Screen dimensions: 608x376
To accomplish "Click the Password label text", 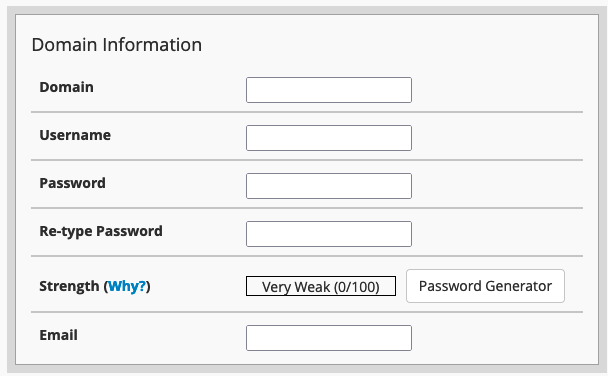I will pyautogui.click(x=73, y=183).
